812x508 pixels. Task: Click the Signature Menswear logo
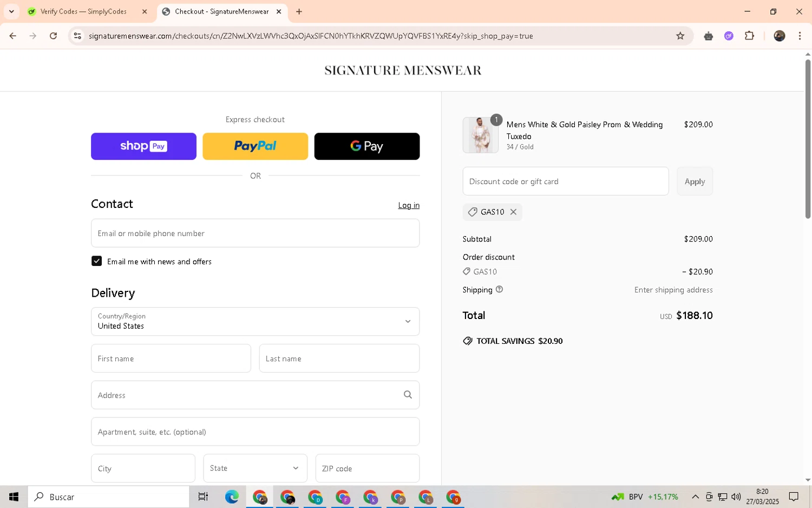point(403,70)
